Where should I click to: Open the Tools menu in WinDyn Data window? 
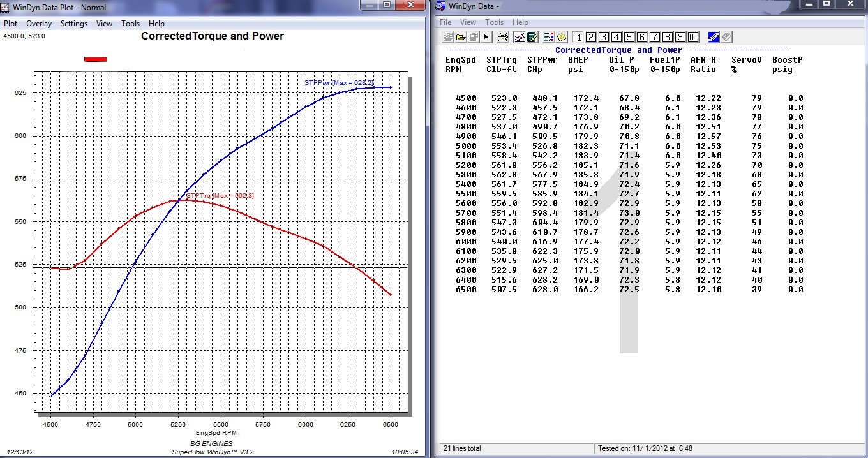tap(494, 22)
